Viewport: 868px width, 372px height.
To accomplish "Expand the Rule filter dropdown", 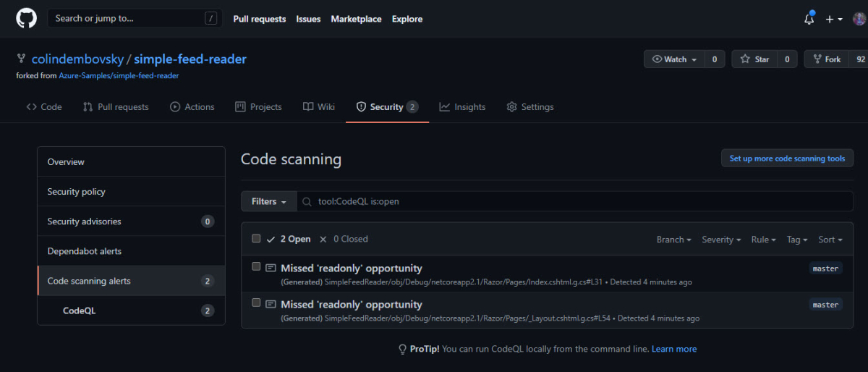I will (764, 240).
